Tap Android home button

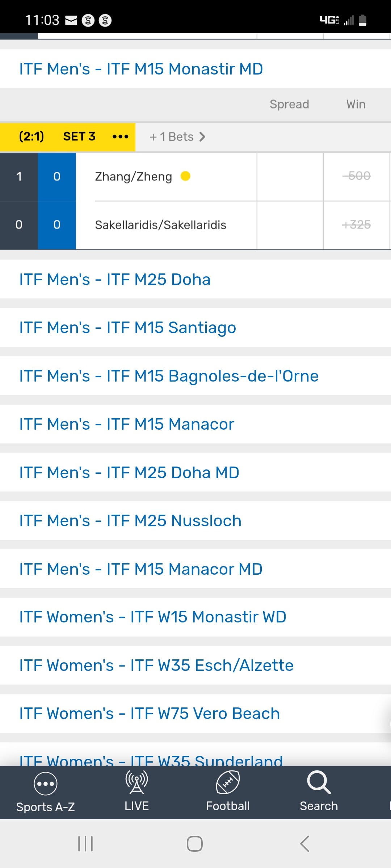click(195, 844)
